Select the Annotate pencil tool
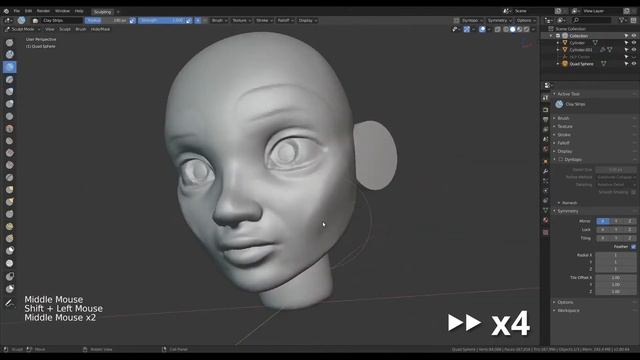 [10, 303]
